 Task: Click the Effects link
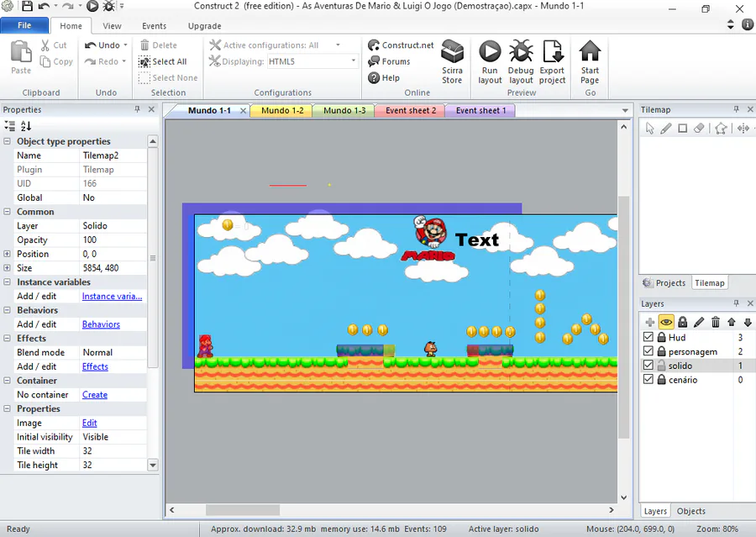point(95,366)
